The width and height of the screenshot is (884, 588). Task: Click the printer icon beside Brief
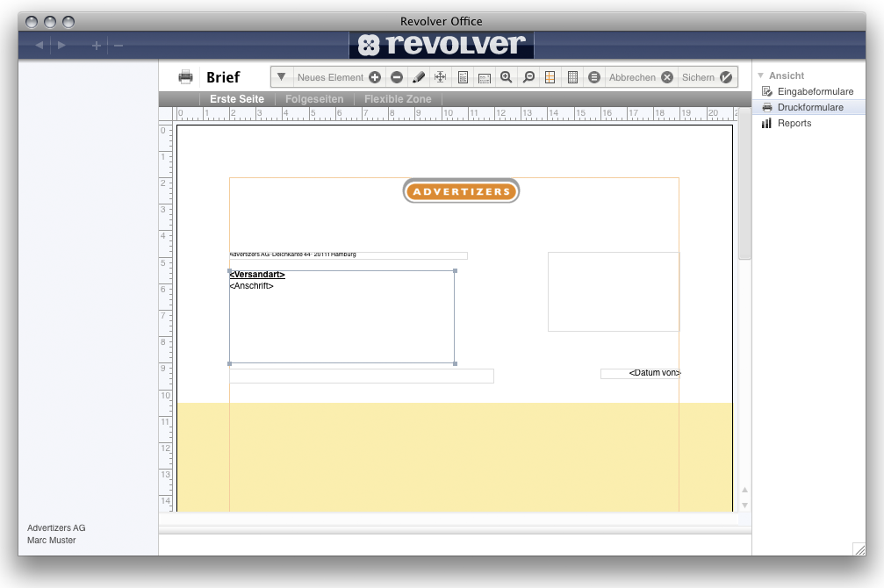click(x=185, y=76)
